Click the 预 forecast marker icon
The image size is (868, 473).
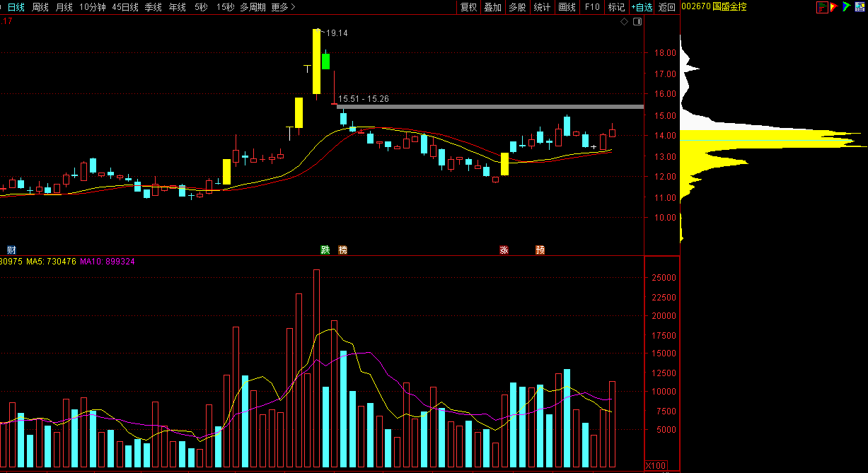540,250
